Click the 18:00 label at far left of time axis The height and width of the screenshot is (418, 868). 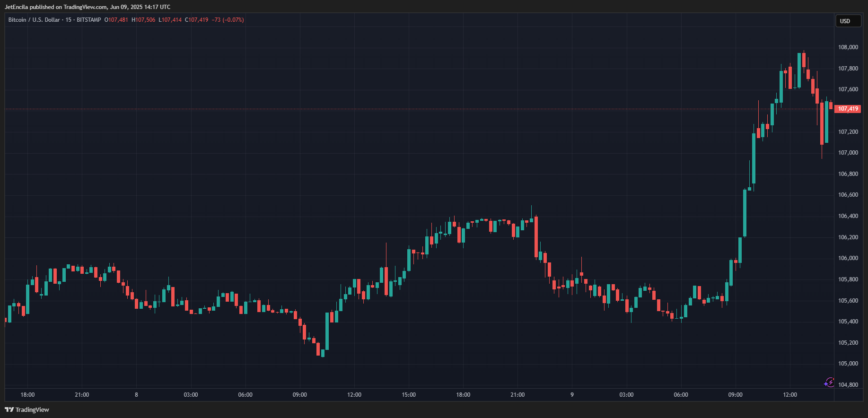coord(27,395)
